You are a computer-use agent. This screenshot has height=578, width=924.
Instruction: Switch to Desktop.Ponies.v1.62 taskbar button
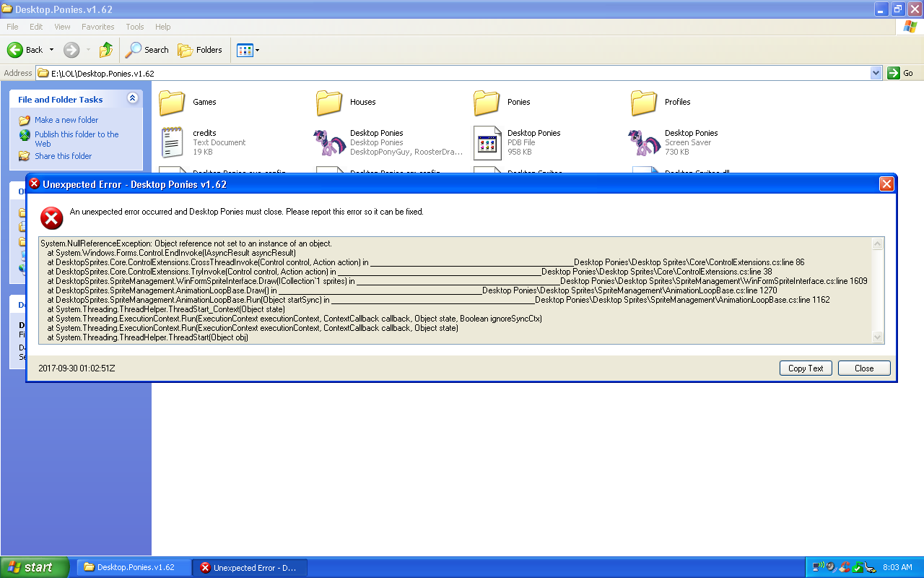(x=135, y=567)
